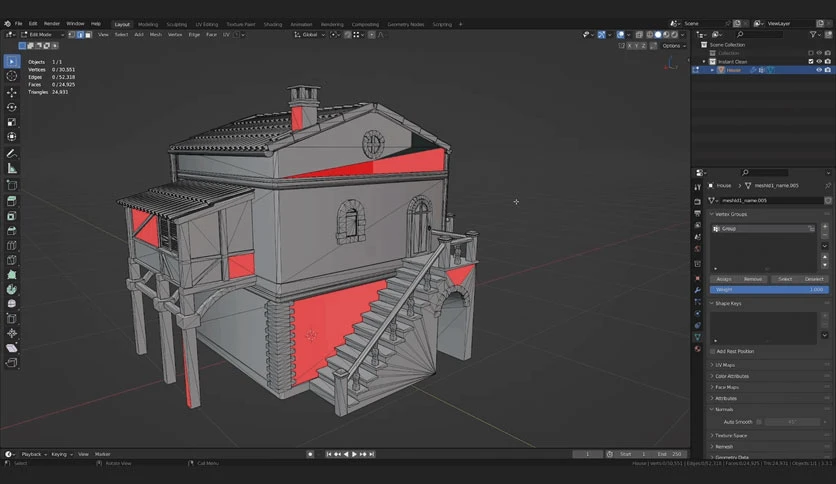Click the outliner search field
The width and height of the screenshot is (836, 484).
(x=760, y=35)
